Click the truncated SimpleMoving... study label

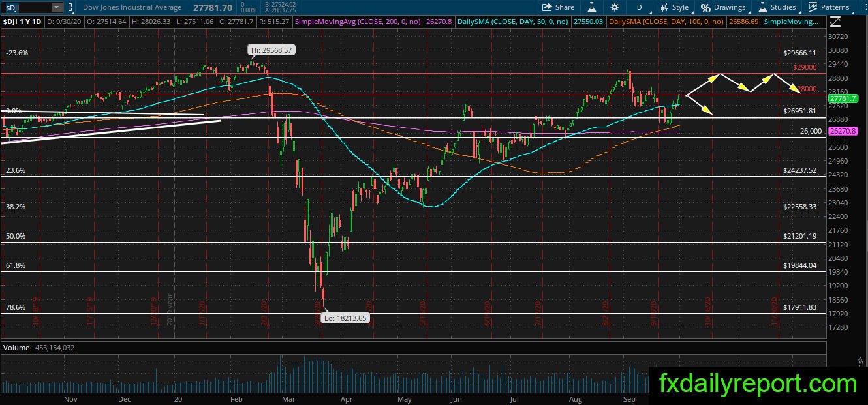pos(792,22)
